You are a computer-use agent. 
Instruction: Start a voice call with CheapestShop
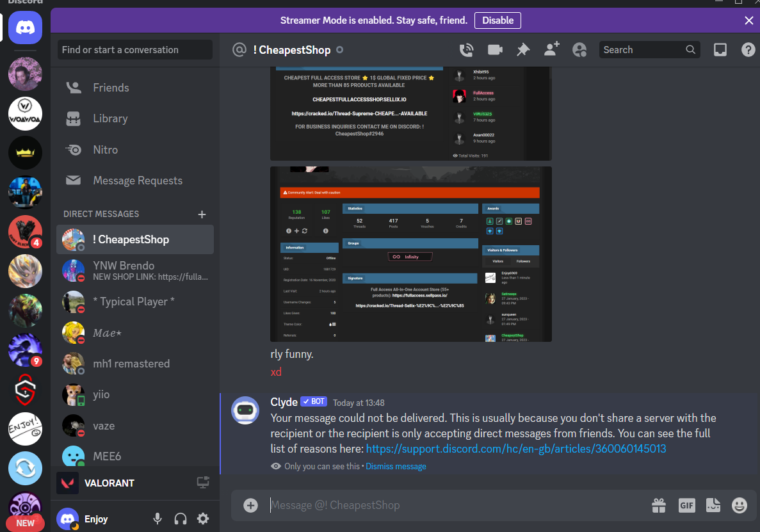coord(466,50)
